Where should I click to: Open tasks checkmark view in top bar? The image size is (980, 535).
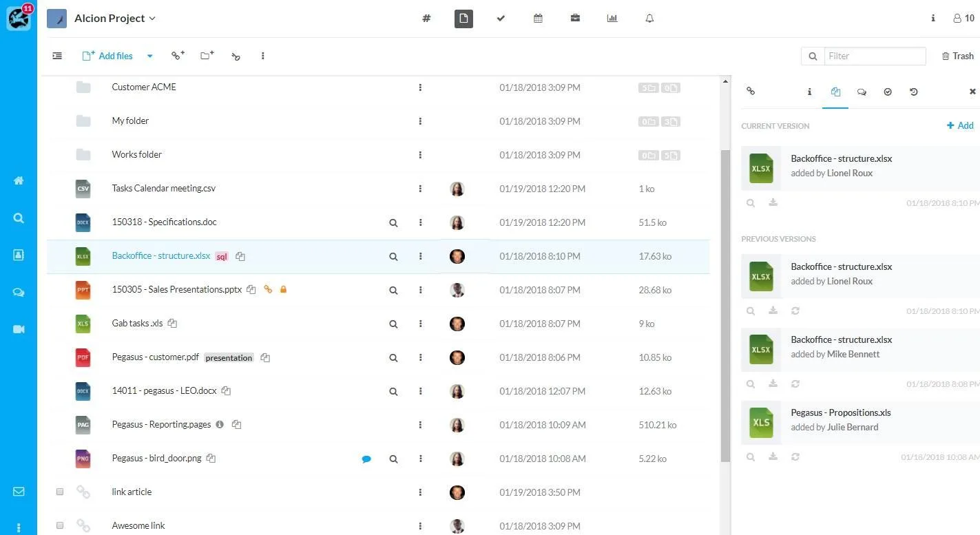pos(501,19)
